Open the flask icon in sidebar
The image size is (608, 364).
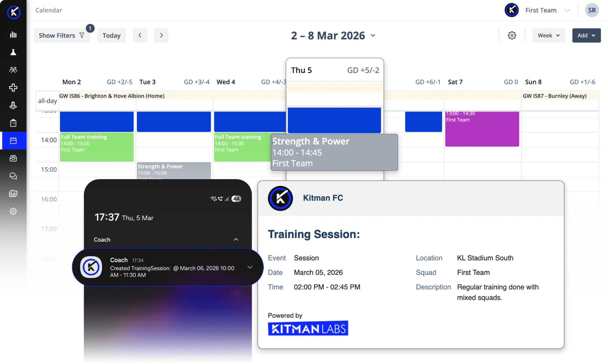pos(13,52)
